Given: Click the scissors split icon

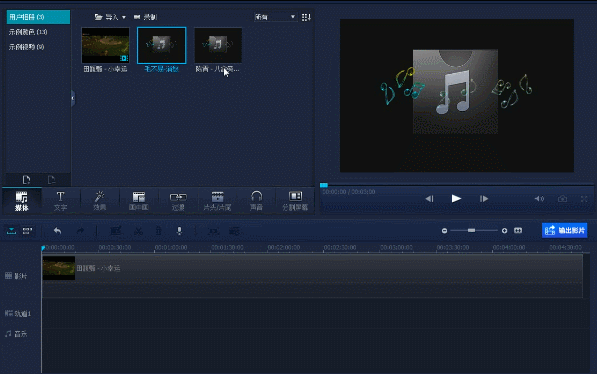Looking at the screenshot, I should [139, 231].
